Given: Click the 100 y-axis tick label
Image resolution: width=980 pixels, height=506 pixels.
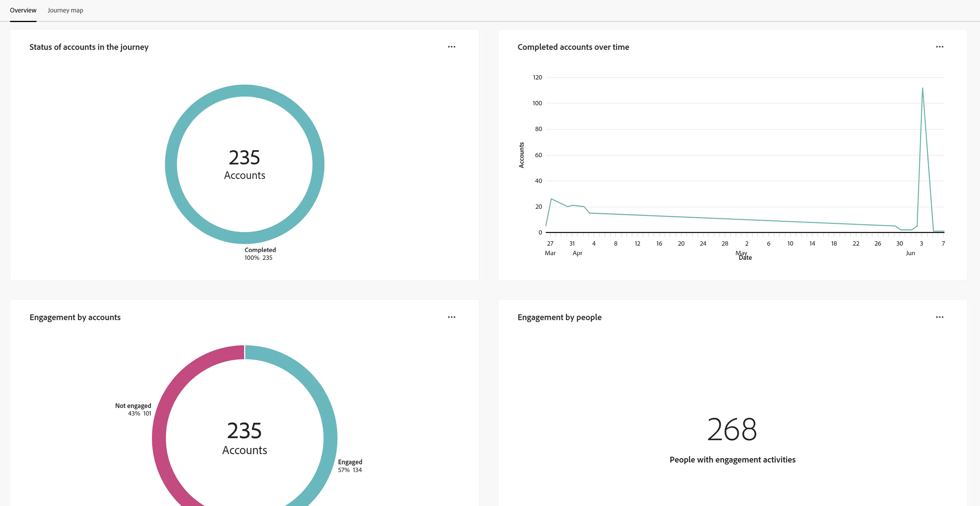Looking at the screenshot, I should click(x=537, y=104).
